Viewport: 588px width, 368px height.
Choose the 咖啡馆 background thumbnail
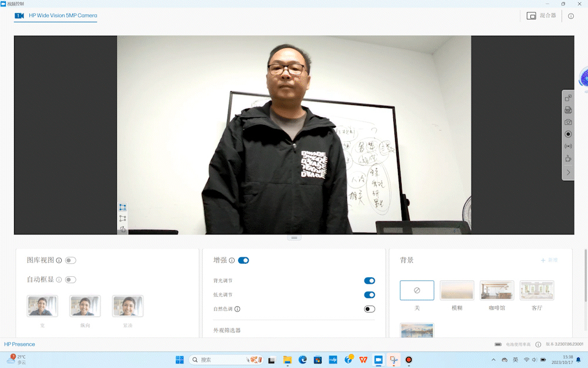pos(497,291)
